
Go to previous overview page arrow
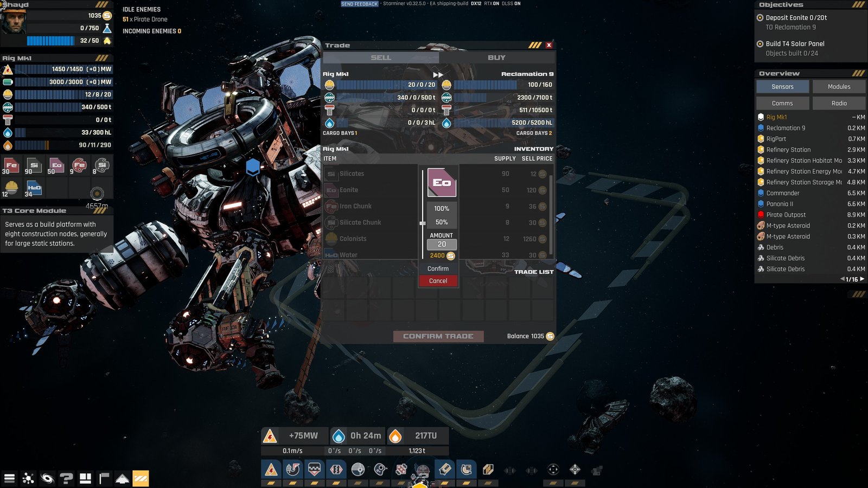843,279
